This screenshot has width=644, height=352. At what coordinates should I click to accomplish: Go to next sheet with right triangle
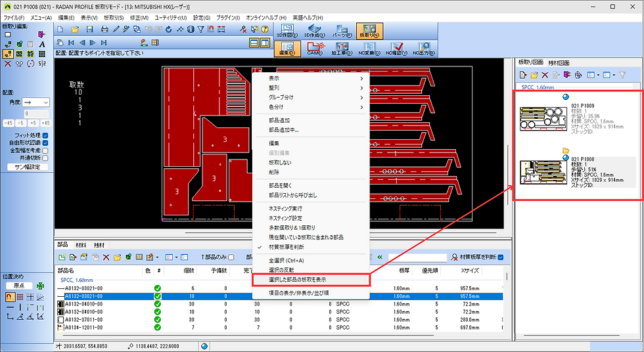pos(93,42)
